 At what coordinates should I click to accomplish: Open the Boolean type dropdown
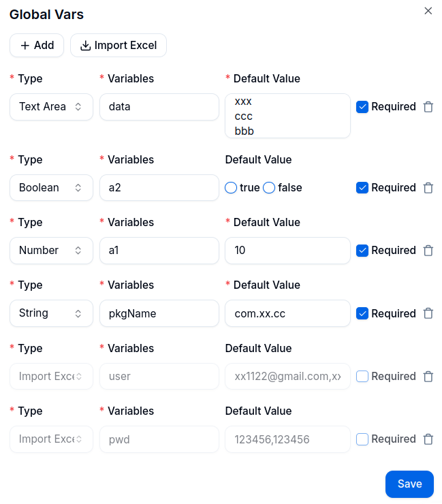pos(52,188)
